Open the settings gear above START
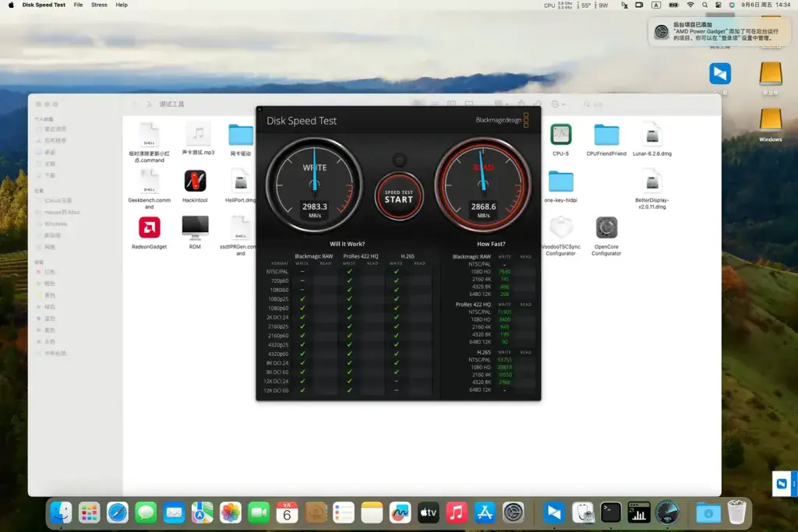Image resolution: width=798 pixels, height=532 pixels. coord(400,160)
